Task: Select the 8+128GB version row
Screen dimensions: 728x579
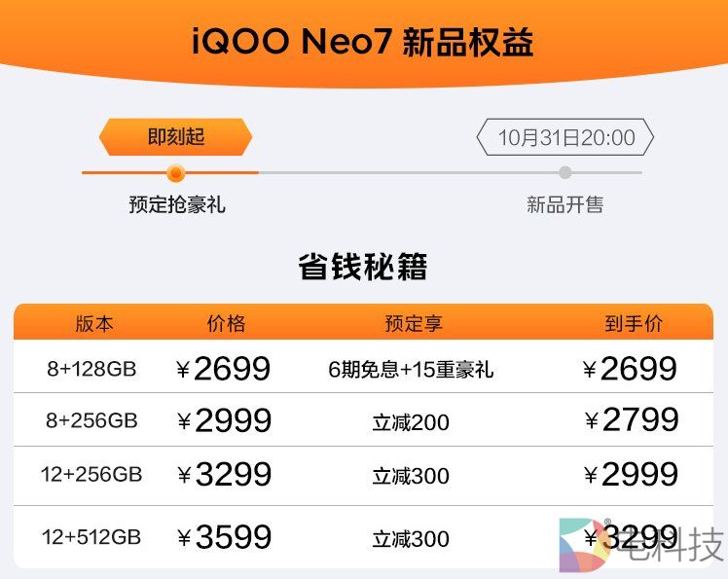Action: tap(91, 369)
